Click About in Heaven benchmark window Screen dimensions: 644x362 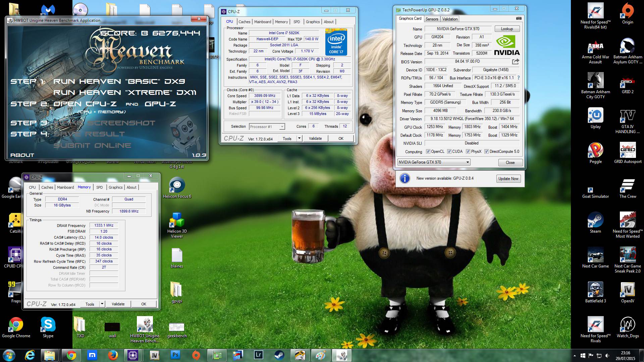(x=22, y=155)
